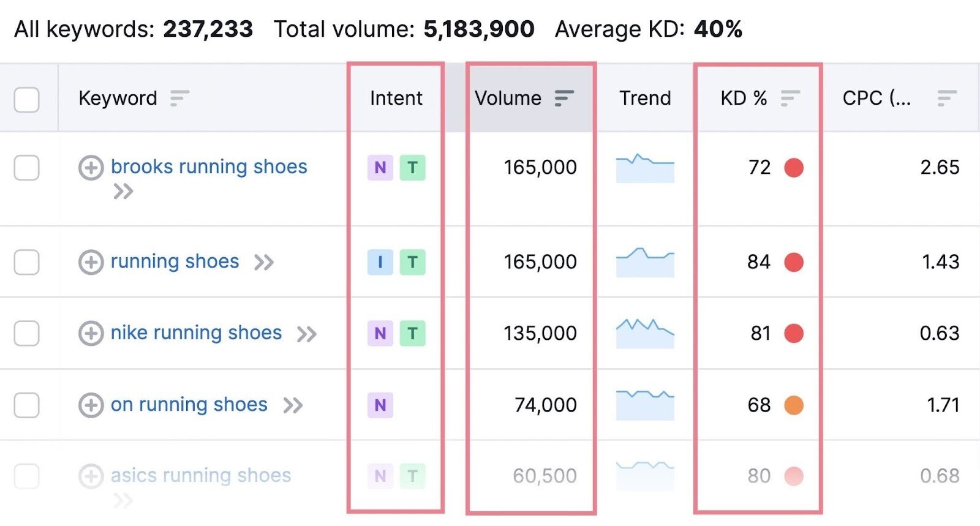Open the running shoes keyword link
This screenshot has height=526, width=980.
click(175, 261)
